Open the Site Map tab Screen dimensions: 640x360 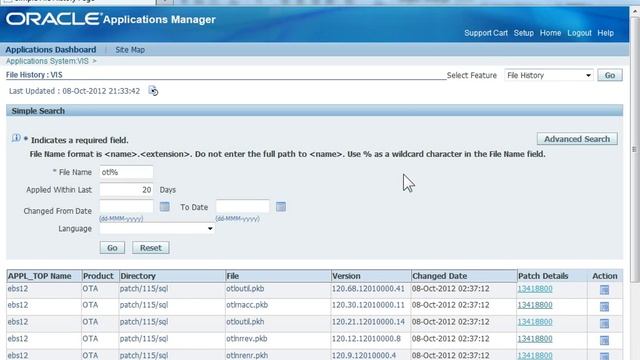(x=130, y=49)
